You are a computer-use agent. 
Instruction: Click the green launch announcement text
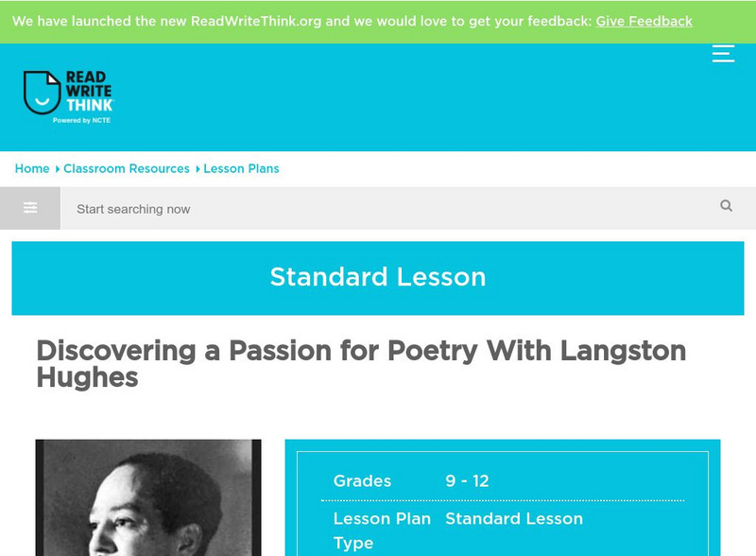coord(301,21)
